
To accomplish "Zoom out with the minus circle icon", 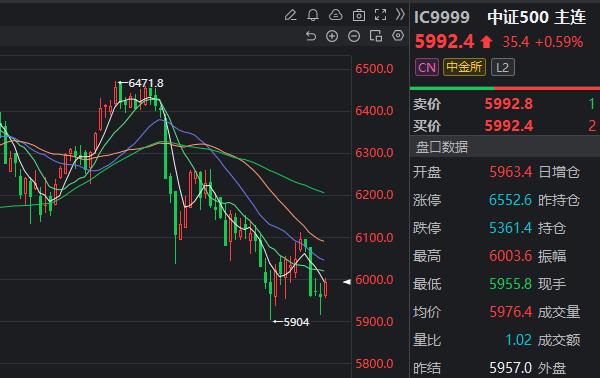I will click(354, 36).
